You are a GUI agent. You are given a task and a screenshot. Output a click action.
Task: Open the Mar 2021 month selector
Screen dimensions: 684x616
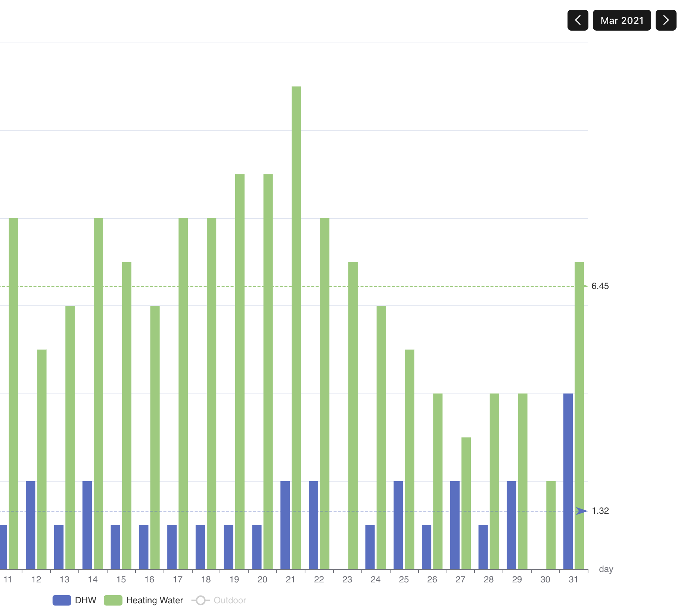click(622, 21)
